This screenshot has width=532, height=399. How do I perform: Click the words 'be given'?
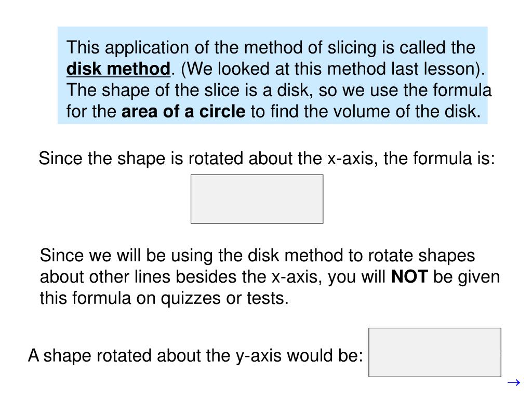tap(467, 277)
